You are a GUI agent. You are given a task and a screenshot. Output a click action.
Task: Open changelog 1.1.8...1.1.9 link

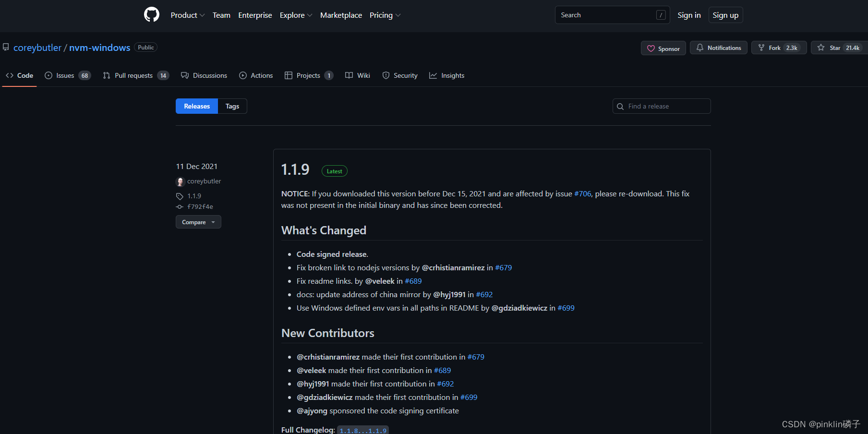click(x=363, y=431)
